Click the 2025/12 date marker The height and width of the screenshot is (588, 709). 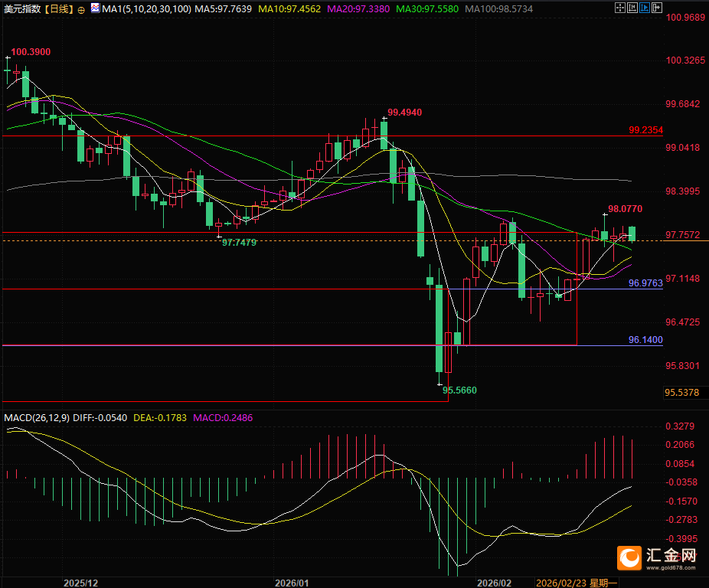point(80,583)
